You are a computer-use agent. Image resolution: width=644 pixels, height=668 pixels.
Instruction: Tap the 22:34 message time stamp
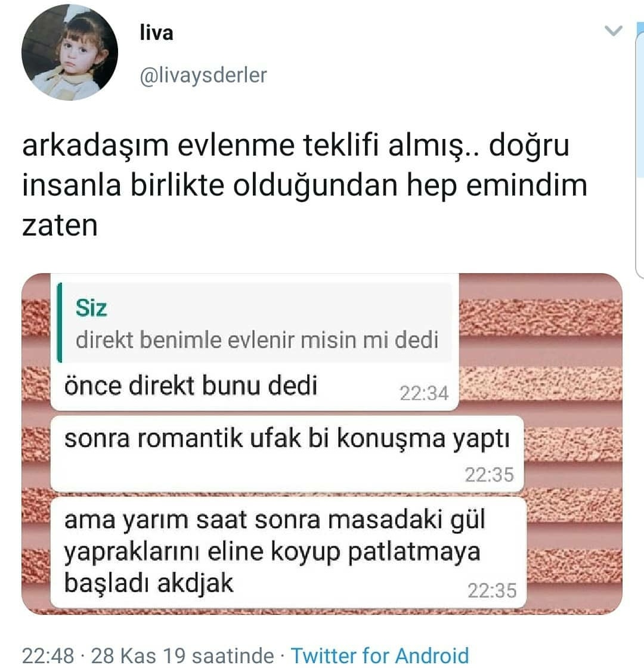(424, 393)
